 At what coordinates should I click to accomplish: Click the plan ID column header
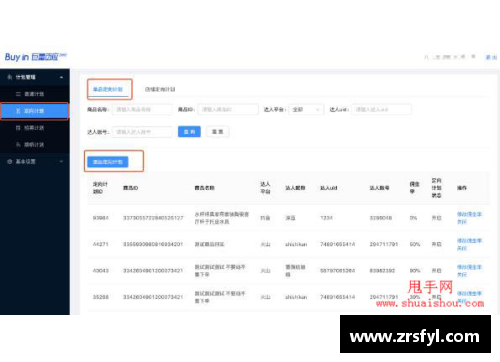(100, 188)
